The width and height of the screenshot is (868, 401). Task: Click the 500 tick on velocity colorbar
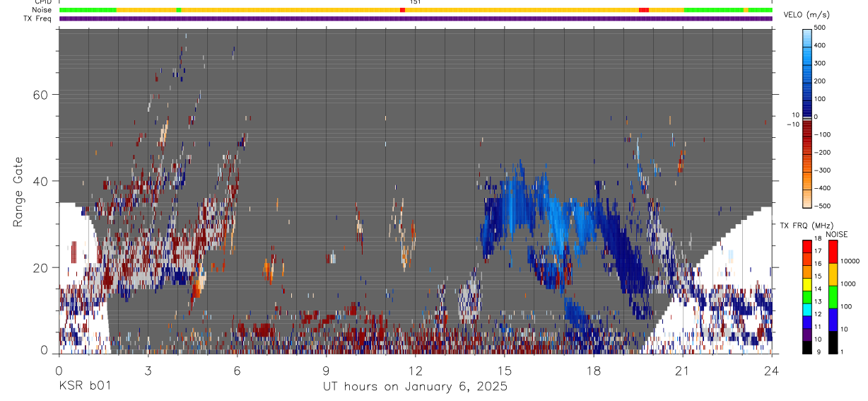(820, 28)
